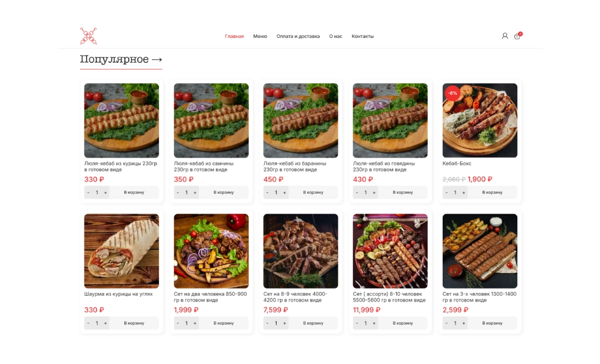The width and height of the screenshot is (600, 364).
Task: Add Кебаб-Бокс to the cart
Action: tap(492, 193)
